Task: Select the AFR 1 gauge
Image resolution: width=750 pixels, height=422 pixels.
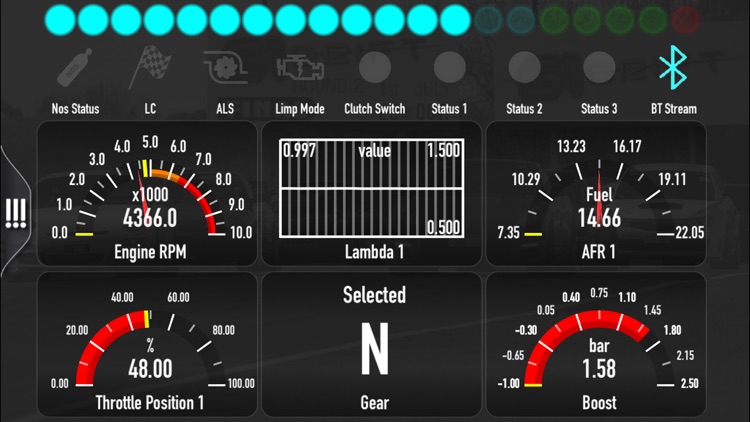Action: point(596,193)
